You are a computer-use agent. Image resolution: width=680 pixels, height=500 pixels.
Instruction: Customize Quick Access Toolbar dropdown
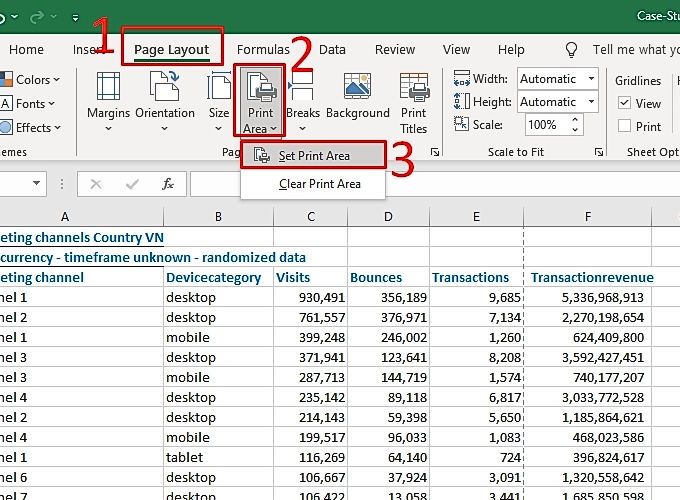(75, 17)
